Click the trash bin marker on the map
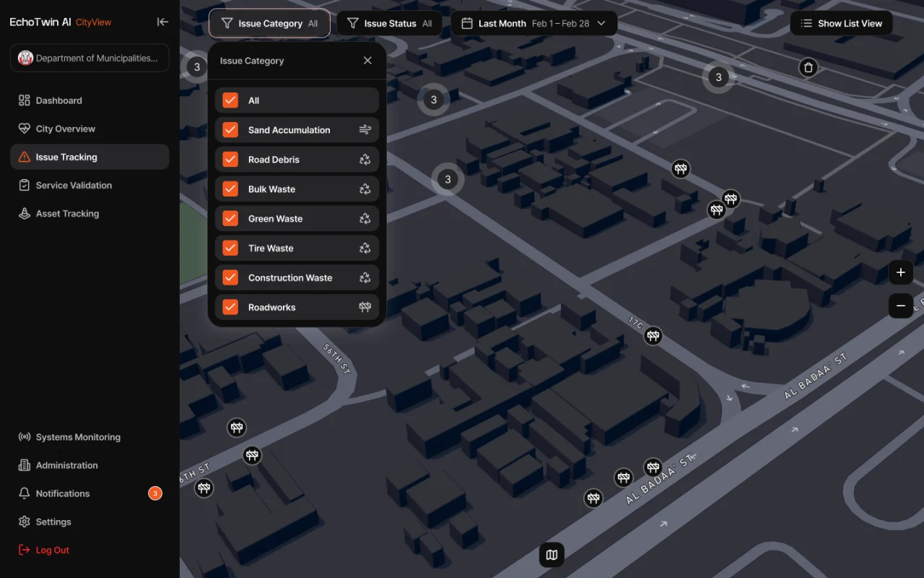 [808, 68]
